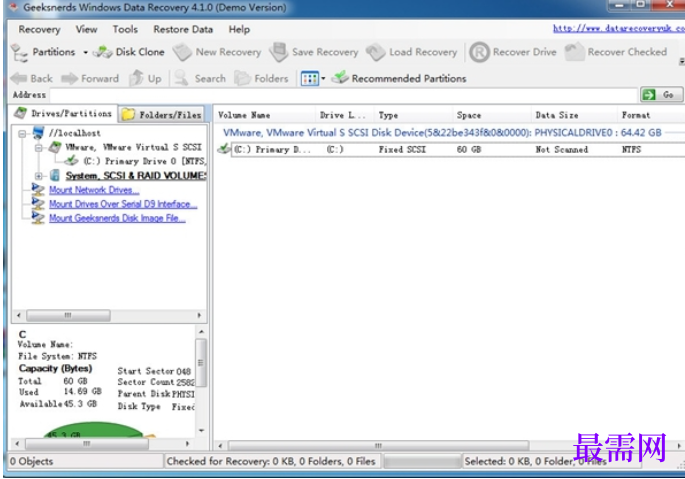Screen dimensions: 685x479
Task: Click the Mount Geeksnerds Disk Image icon
Action: tap(38, 218)
